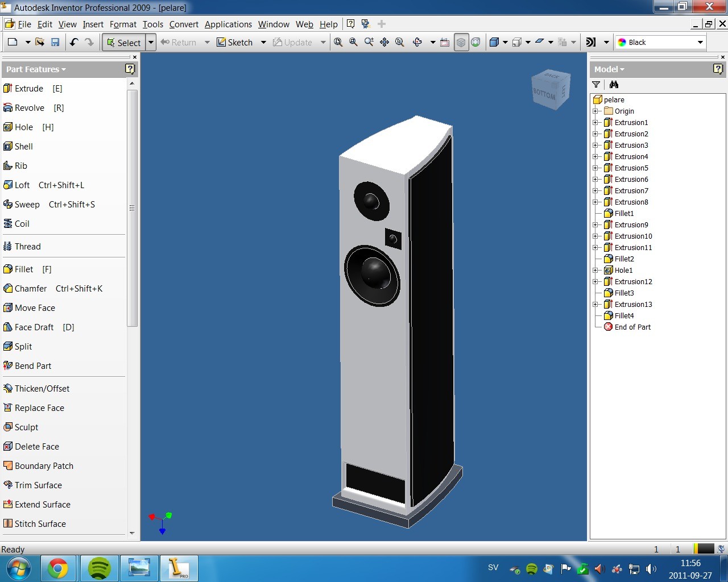Click the Sketch button
Viewport: 728px width, 582px height.
pos(234,42)
